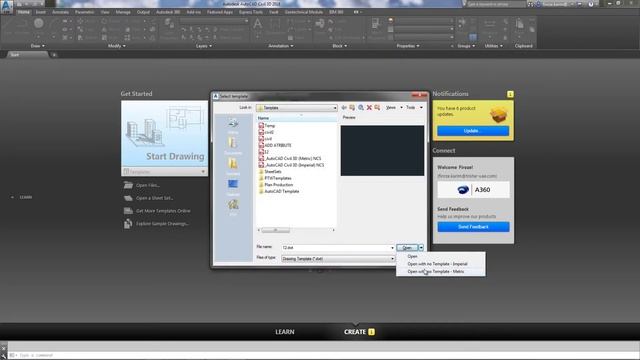Screen dimensions: 640x360
Task: Open Favorites in the places sidebar
Action: pos(233,166)
